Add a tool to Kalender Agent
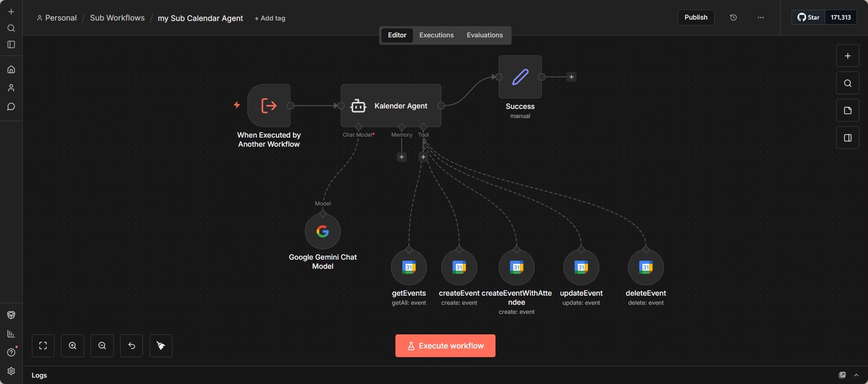This screenshot has width=868, height=384. (423, 157)
